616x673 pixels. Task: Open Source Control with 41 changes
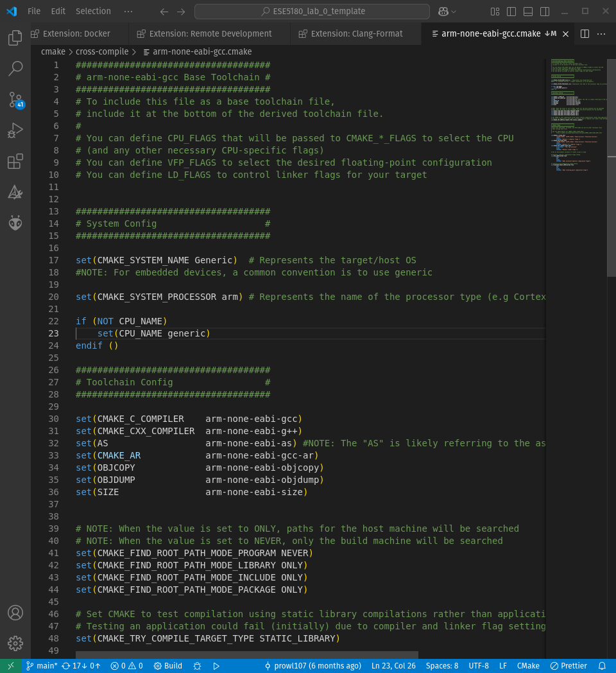coord(15,100)
